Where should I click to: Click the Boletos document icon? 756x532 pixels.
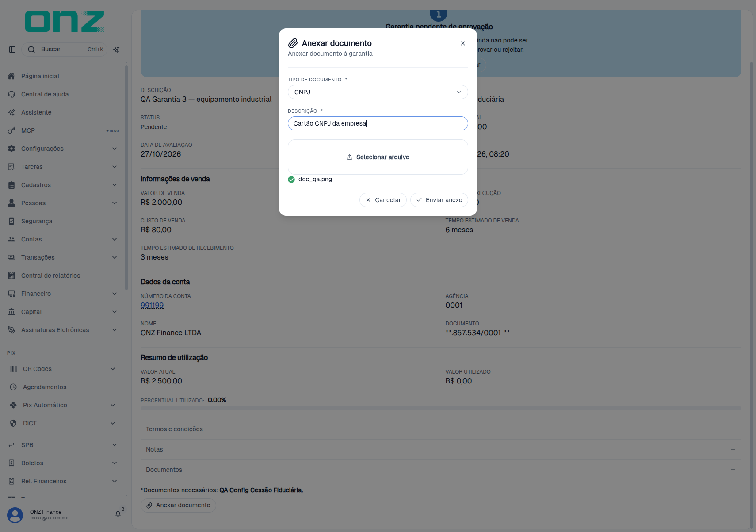(x=11, y=463)
